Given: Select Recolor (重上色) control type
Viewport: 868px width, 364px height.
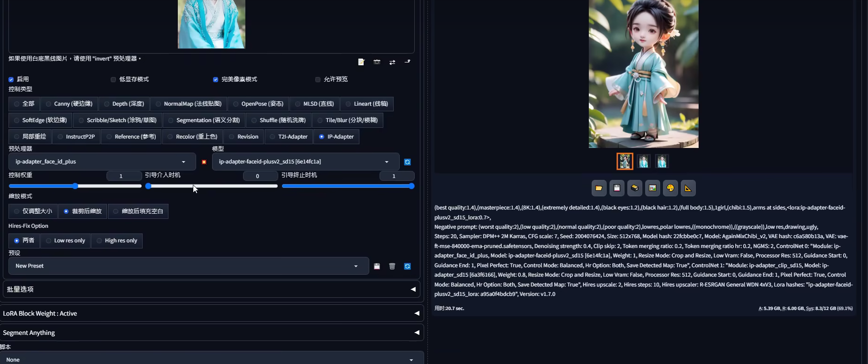Looking at the screenshot, I should 193,137.
